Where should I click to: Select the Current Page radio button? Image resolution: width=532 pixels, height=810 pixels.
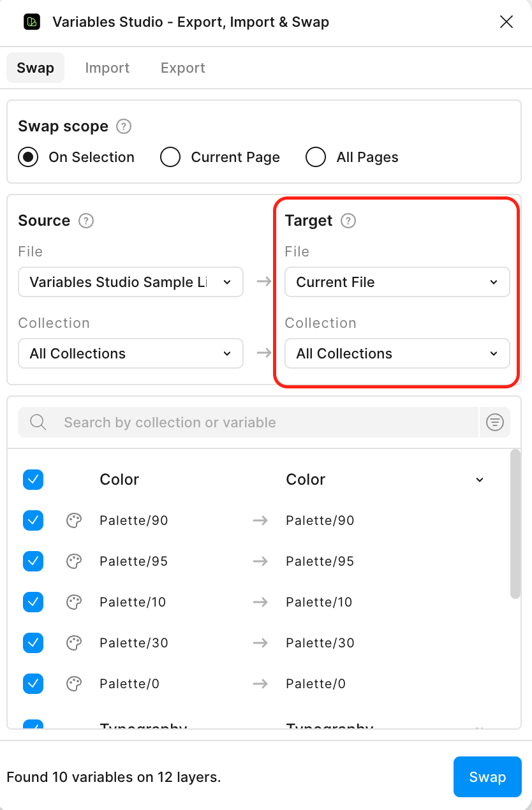tap(170, 157)
